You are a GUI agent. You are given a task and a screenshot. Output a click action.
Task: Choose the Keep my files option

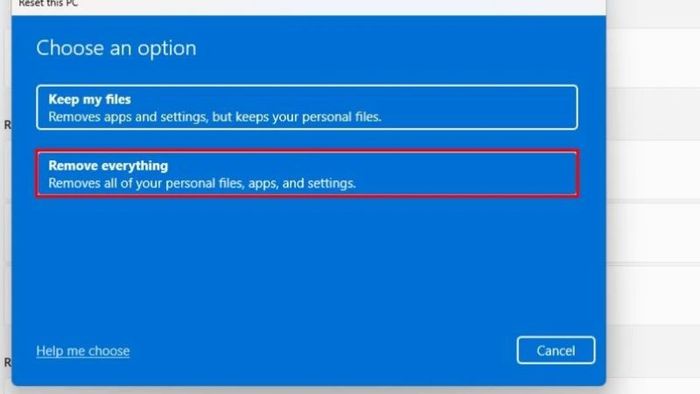coord(307,107)
